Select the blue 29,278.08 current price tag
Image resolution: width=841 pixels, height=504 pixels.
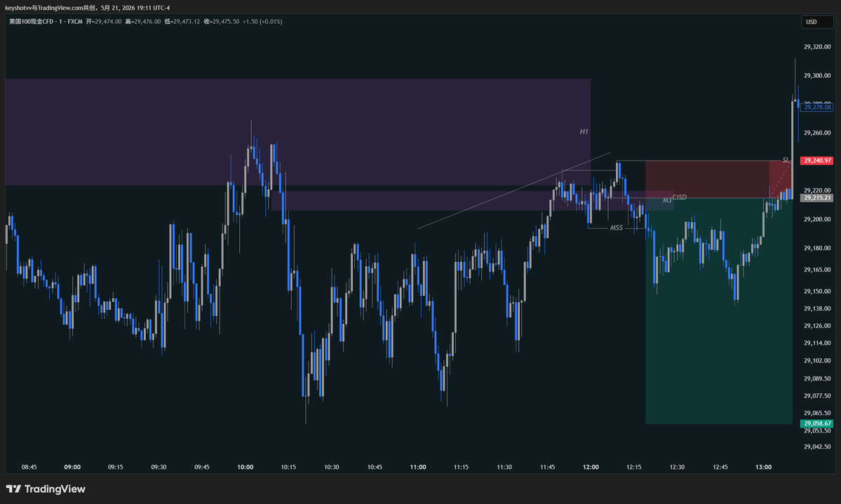pos(817,107)
